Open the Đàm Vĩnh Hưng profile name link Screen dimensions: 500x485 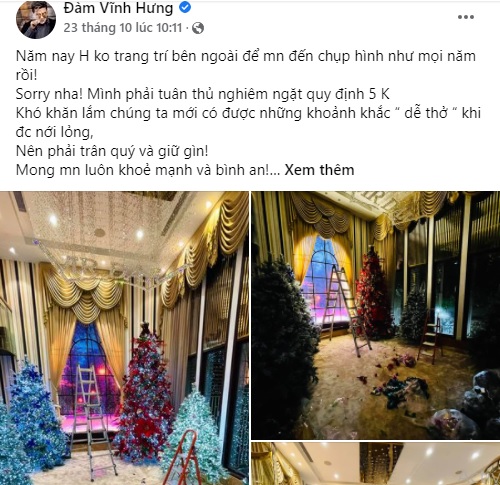pos(118,8)
